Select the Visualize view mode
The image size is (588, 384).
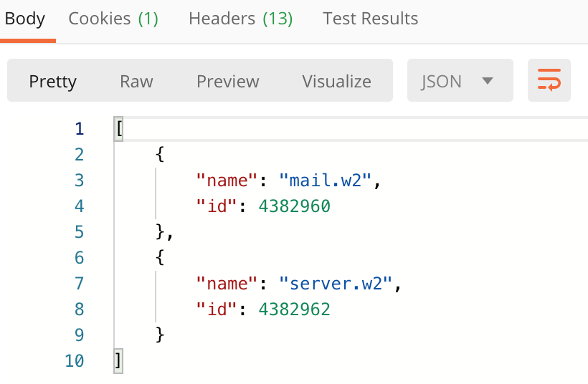(x=337, y=81)
